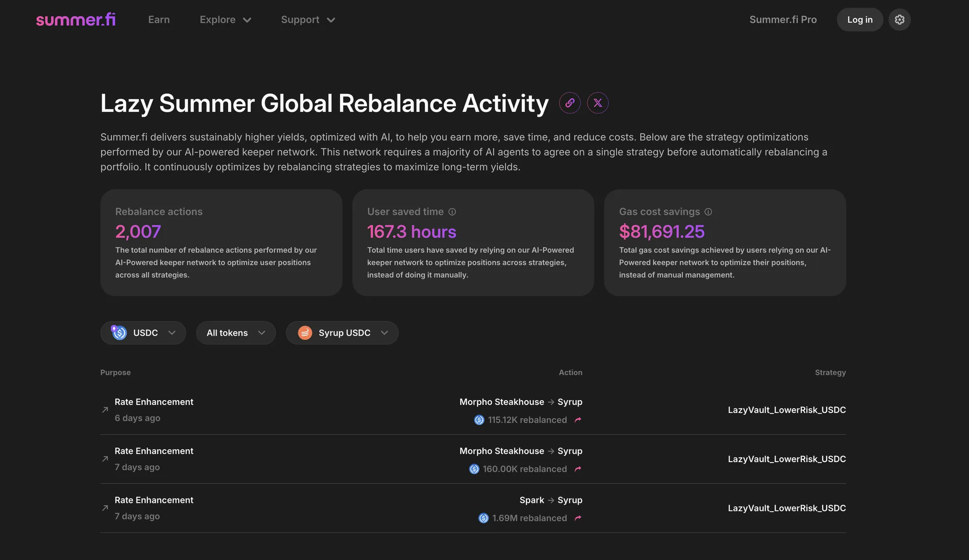
Task: Click info icon next to User saved time
Action: coord(452,212)
